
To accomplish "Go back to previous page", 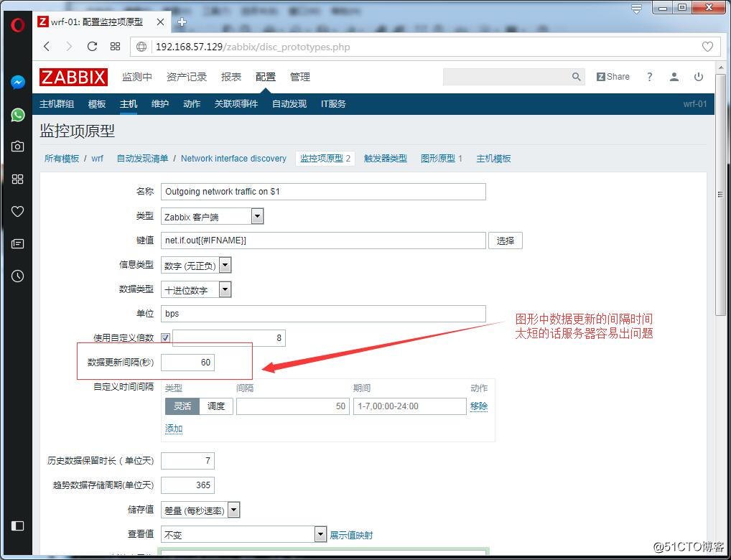I will click(x=47, y=46).
